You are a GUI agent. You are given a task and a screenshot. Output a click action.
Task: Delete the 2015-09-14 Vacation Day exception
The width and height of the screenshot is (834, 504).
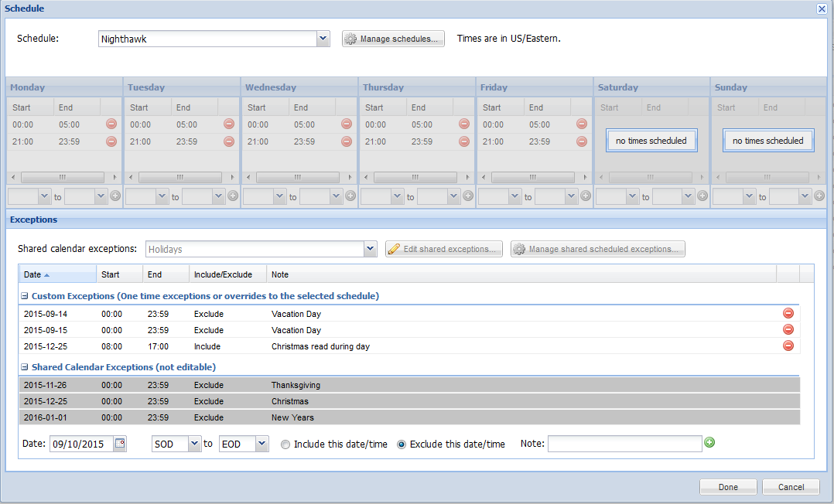[x=788, y=313]
